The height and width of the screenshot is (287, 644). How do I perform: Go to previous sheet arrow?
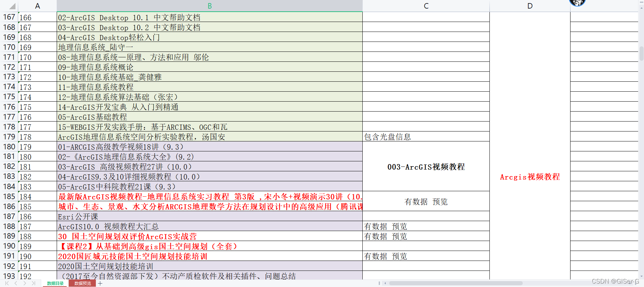pyautogui.click(x=16, y=283)
